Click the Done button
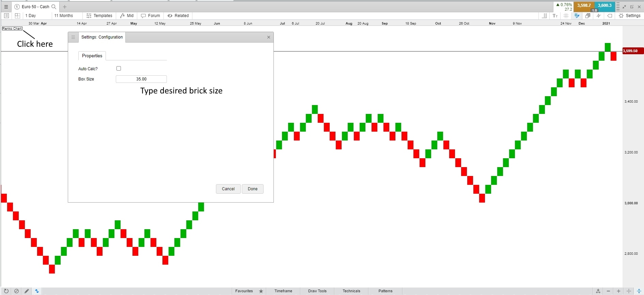The height and width of the screenshot is (295, 644). [252, 189]
